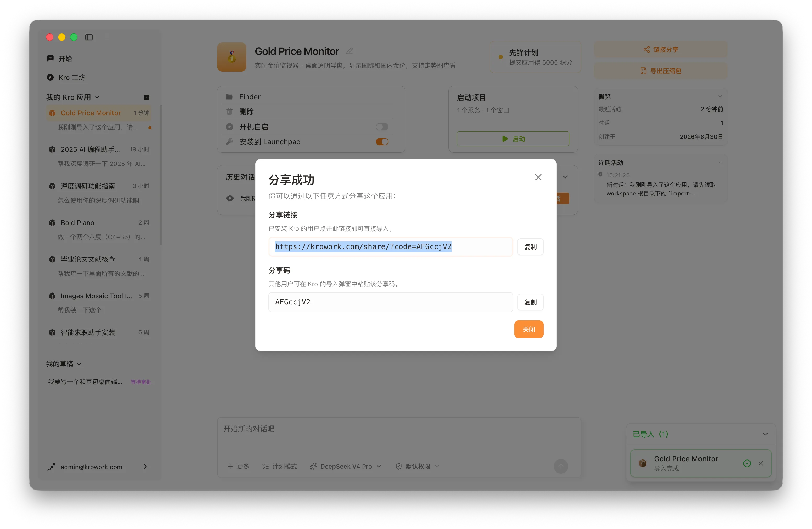Collapse the 历史对话 panel chevron
The height and width of the screenshot is (529, 812).
[565, 177]
